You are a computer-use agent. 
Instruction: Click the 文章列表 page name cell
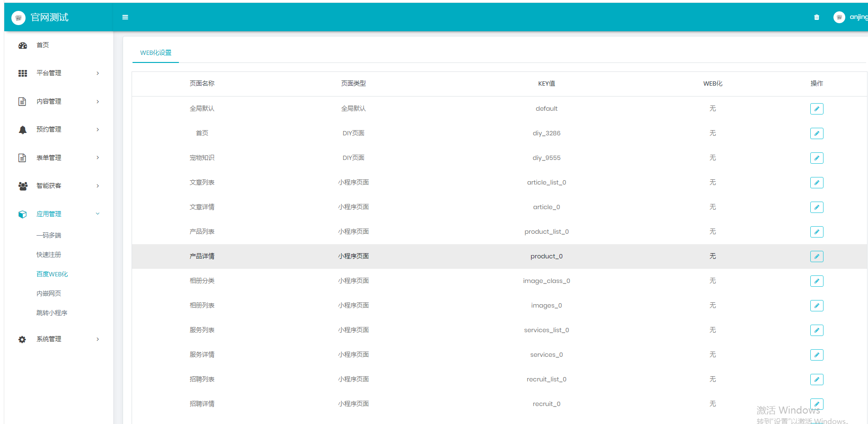202,183
